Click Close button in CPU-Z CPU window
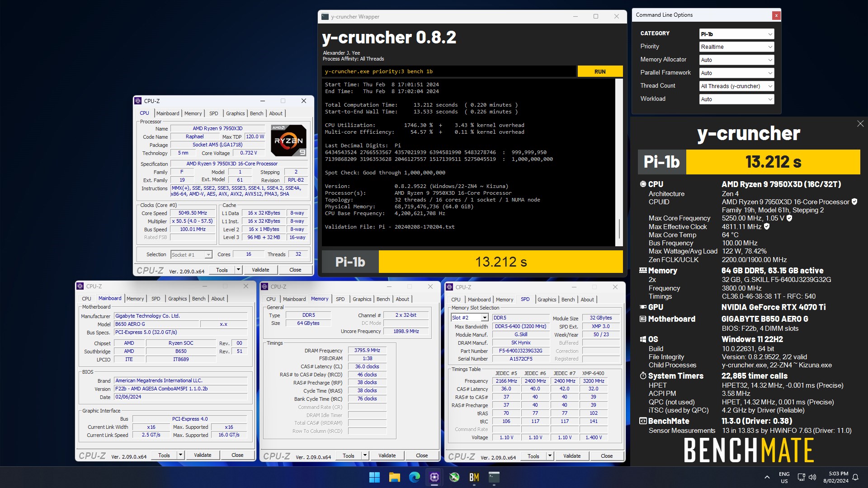The image size is (868, 488). (x=295, y=270)
